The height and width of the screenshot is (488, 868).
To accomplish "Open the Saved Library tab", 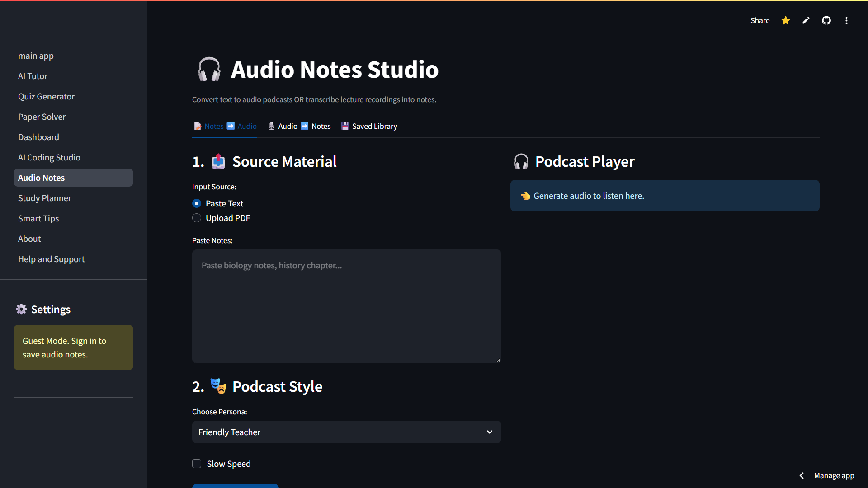I will pyautogui.click(x=369, y=126).
